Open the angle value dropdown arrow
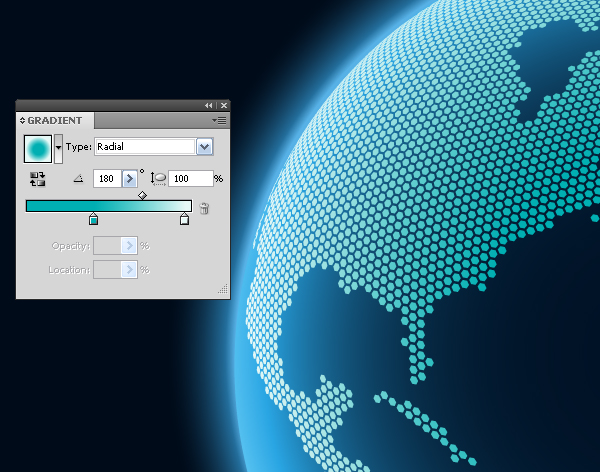 tap(130, 179)
